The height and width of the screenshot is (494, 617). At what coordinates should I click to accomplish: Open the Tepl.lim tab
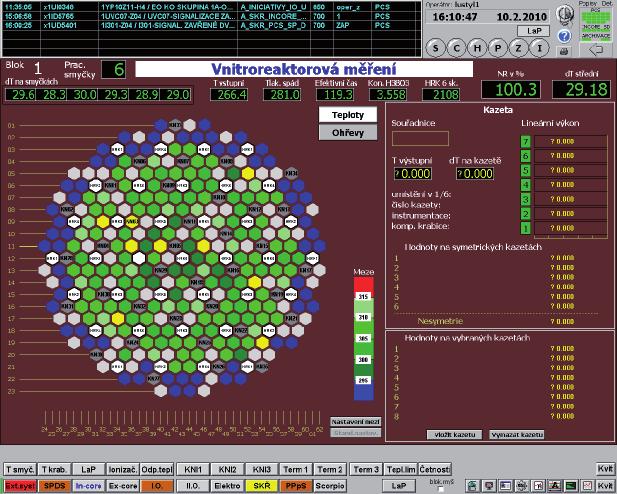coord(400,469)
